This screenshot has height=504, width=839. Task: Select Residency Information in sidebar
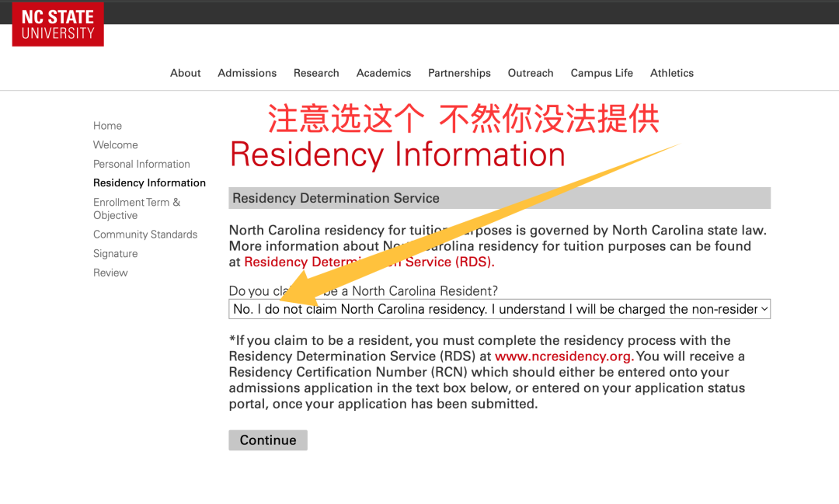click(149, 183)
